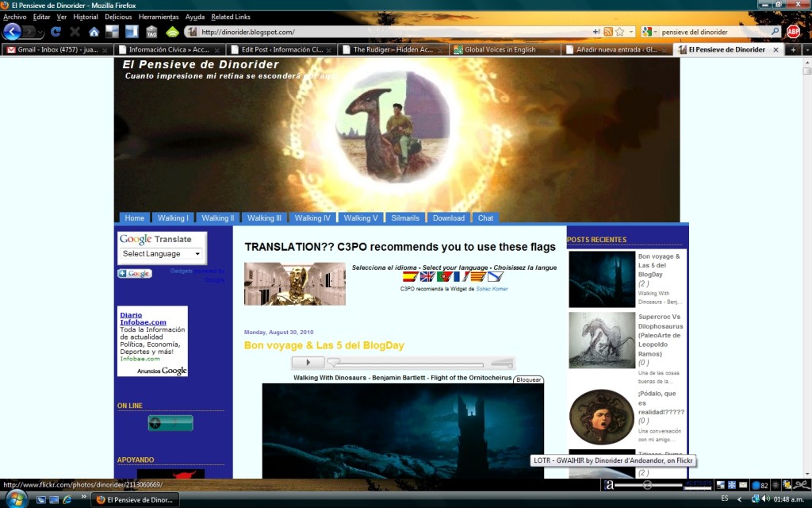Viewport: 812px width, 508px height.
Task: Bookmark the page with the star icon
Action: (x=621, y=32)
